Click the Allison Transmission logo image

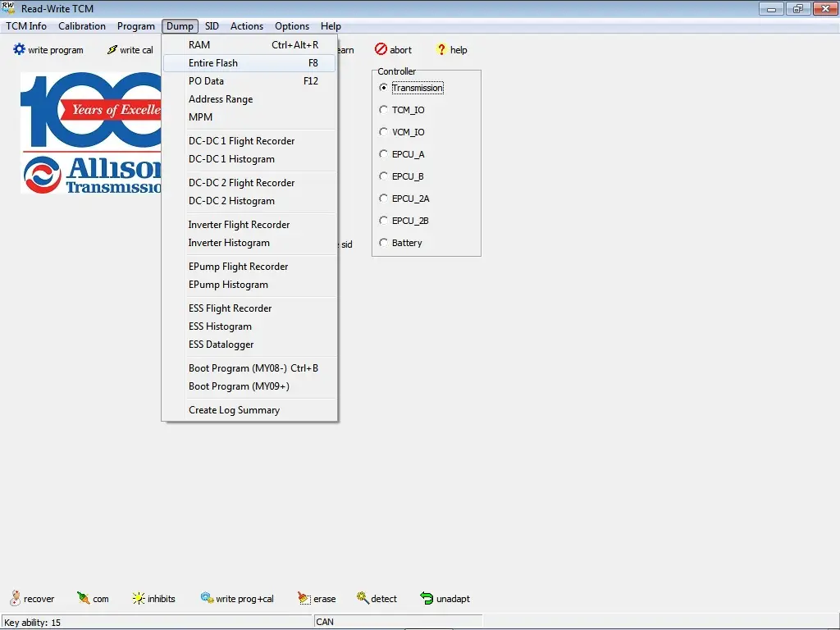coord(90,134)
